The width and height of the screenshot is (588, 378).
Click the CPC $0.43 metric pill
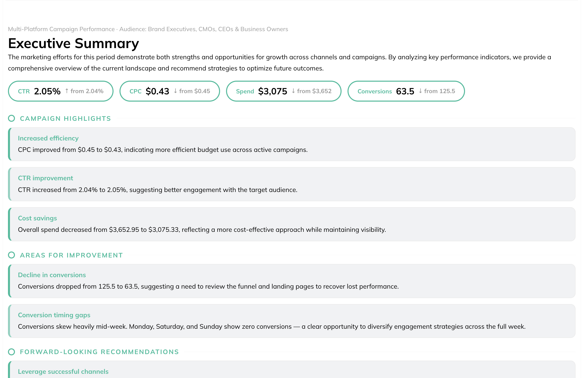[170, 91]
